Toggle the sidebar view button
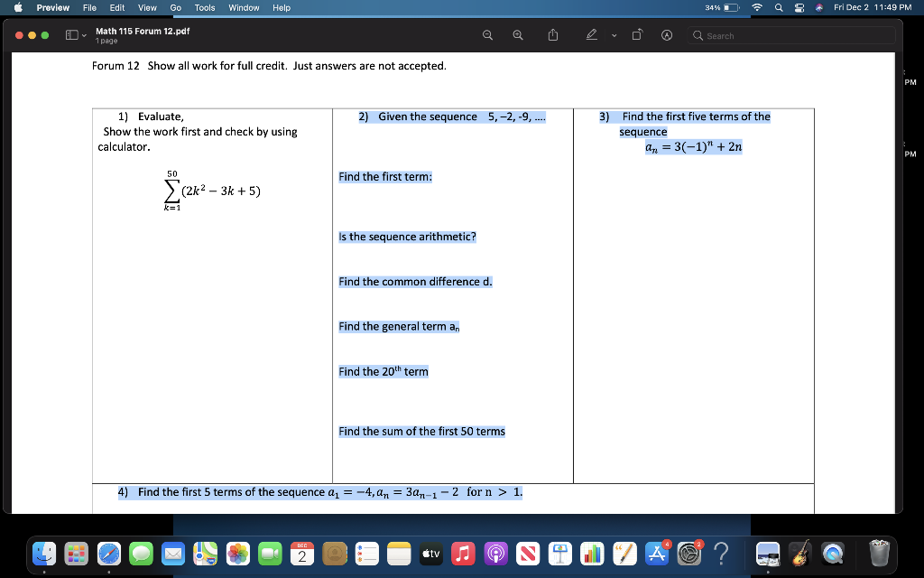 pyautogui.click(x=72, y=35)
